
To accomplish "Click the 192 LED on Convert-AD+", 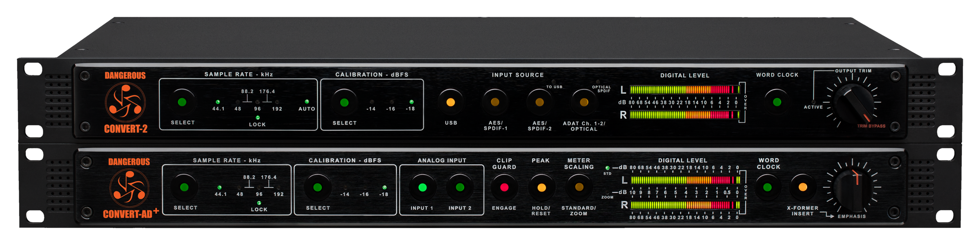I will 279,188.
